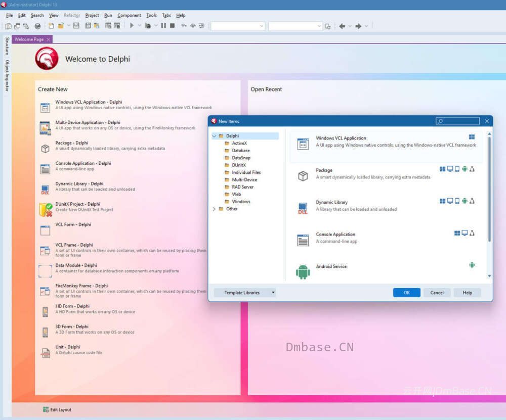Select the Windows folder in New Items tree
Screen dimensions: 506x420
[241, 202]
